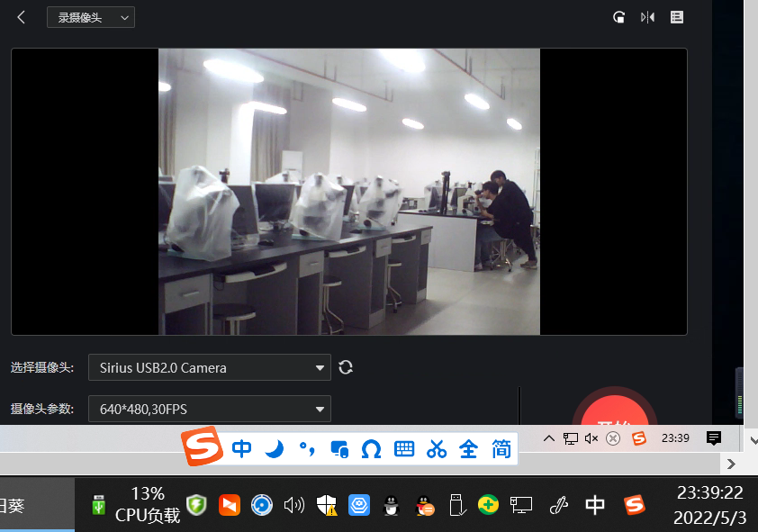The width and height of the screenshot is (758, 532).
Task: Open the 640*480,30FPS camera parameters dropdown
Action: (x=210, y=410)
